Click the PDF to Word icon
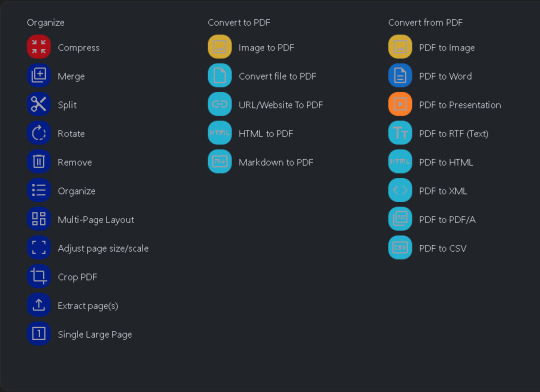540x392 pixels. tap(400, 75)
